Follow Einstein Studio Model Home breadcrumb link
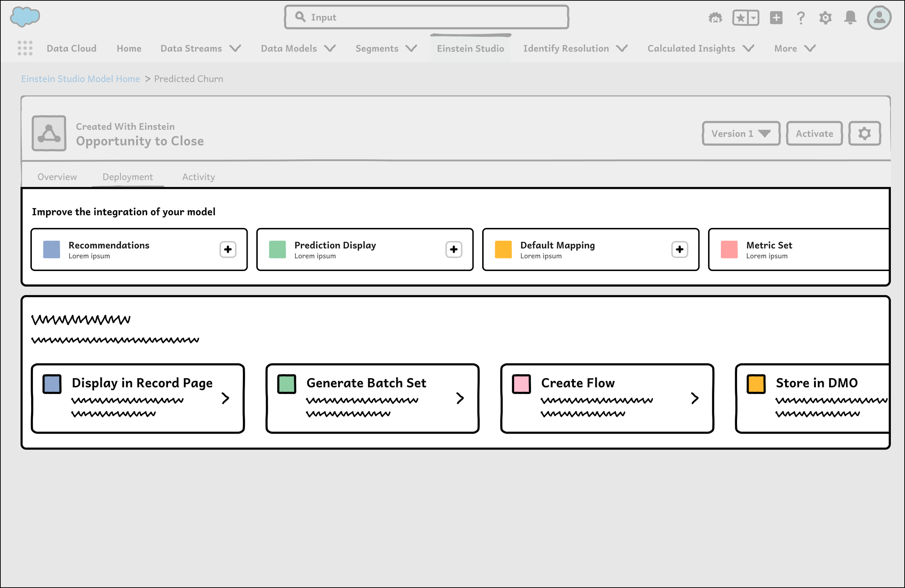The width and height of the screenshot is (905, 588). 81,79
